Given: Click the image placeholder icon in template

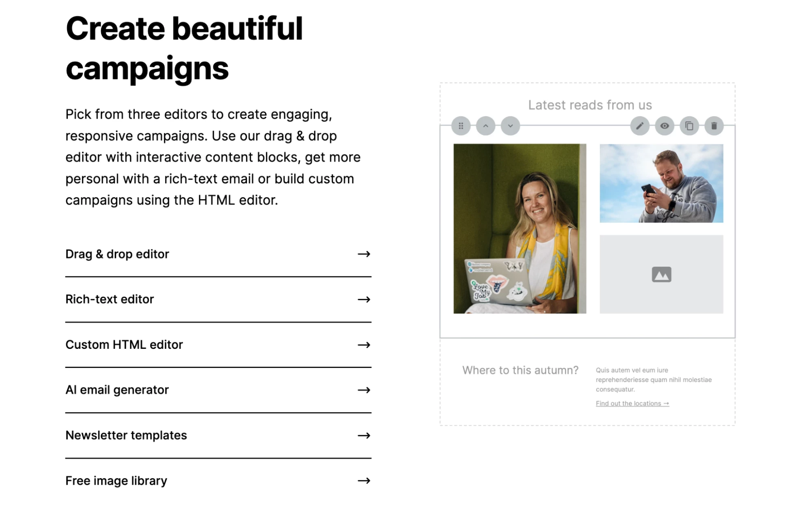Looking at the screenshot, I should tap(661, 274).
